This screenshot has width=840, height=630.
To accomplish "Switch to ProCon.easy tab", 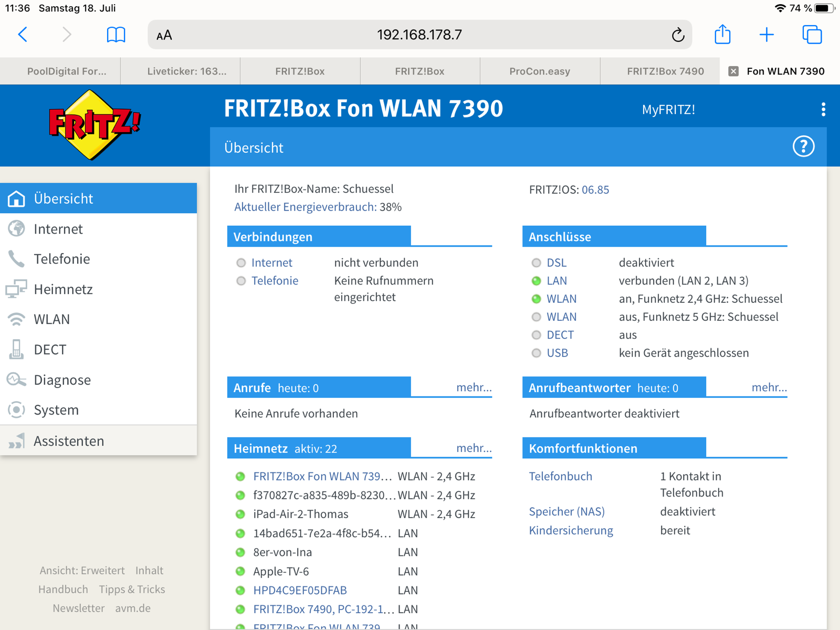I will pos(540,71).
